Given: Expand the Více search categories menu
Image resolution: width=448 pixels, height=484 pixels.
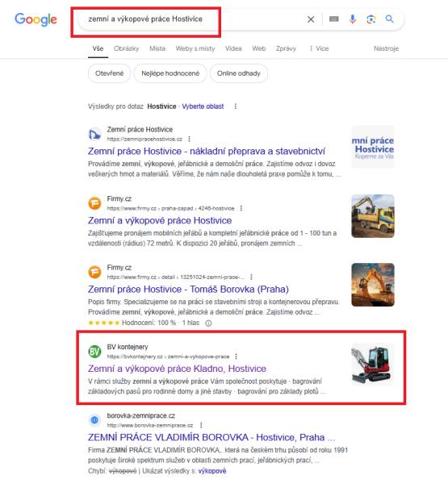Looking at the screenshot, I should coord(319,48).
